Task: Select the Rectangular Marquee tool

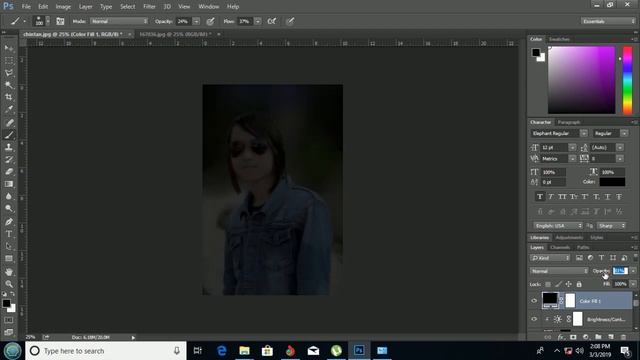Action: [x=9, y=60]
